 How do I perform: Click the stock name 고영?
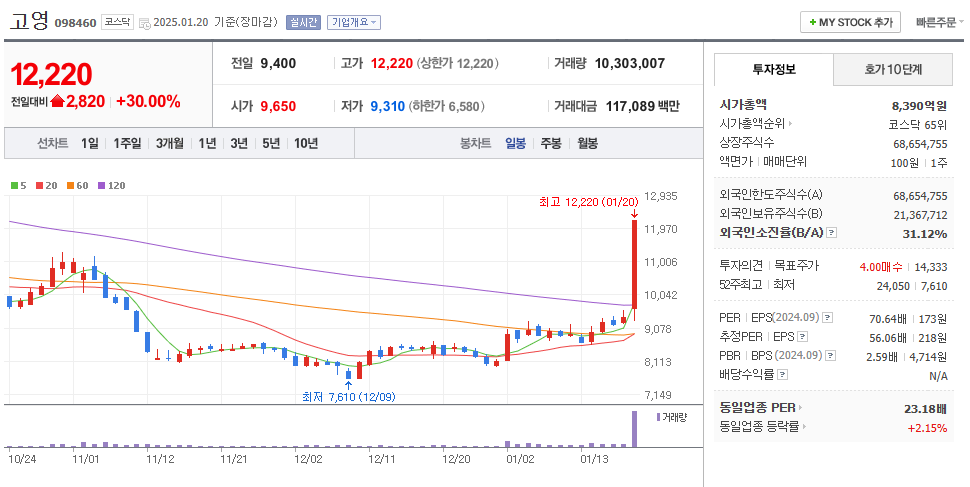pos(29,21)
